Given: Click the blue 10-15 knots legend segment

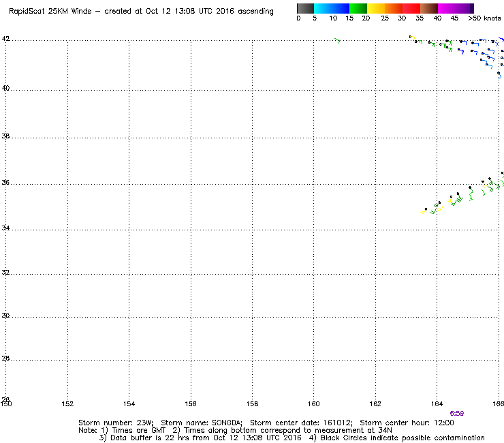Looking at the screenshot, I should (341, 8).
